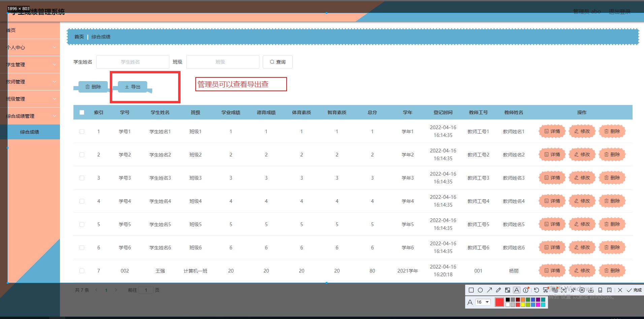Go to the previous page of results
This screenshot has height=319, width=644.
(x=96, y=290)
